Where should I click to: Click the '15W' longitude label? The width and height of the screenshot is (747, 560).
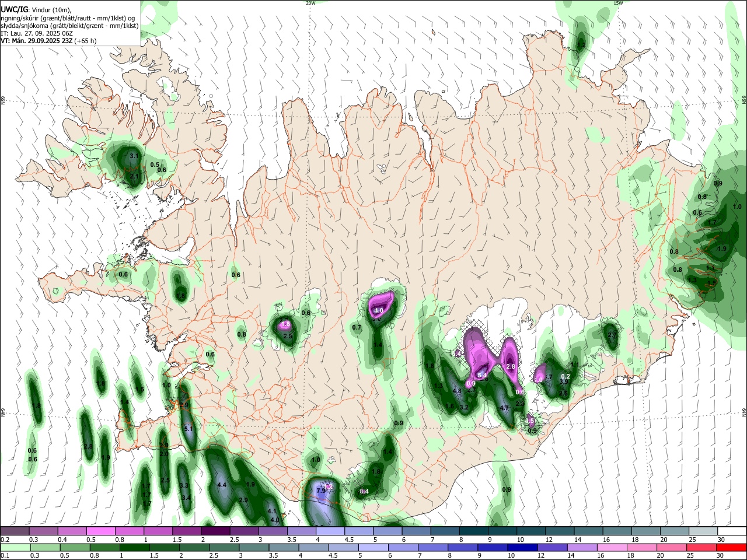tap(617, 3)
